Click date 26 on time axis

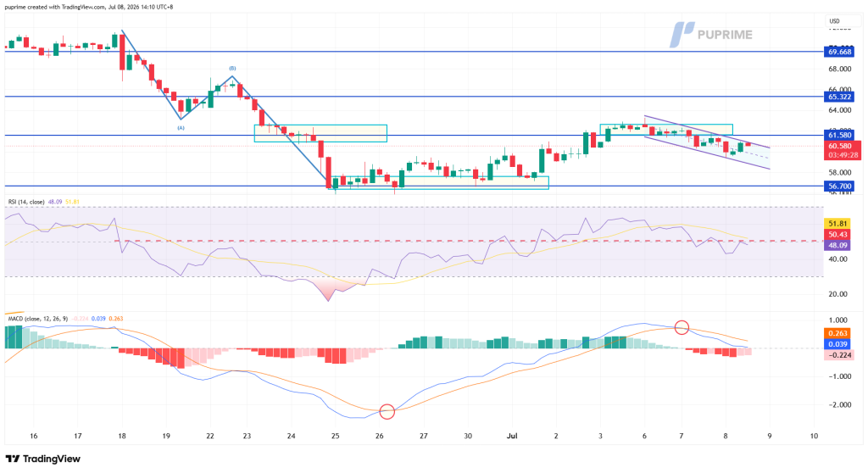click(379, 437)
